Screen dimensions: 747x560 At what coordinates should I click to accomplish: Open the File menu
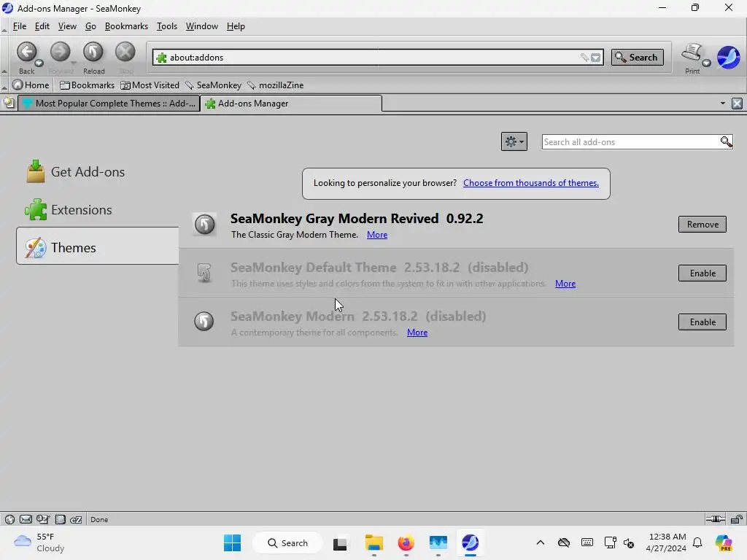point(20,26)
